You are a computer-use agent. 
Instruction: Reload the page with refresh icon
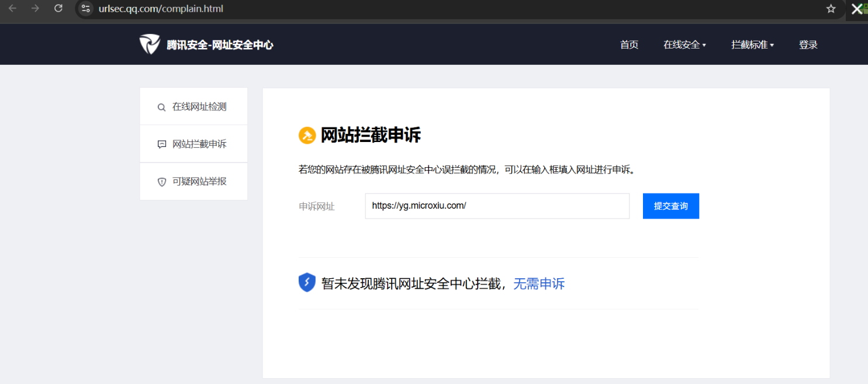tap(58, 8)
